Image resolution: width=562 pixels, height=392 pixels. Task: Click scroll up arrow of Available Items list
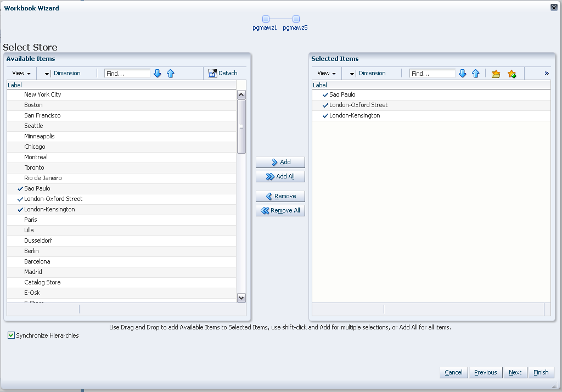[x=241, y=94]
